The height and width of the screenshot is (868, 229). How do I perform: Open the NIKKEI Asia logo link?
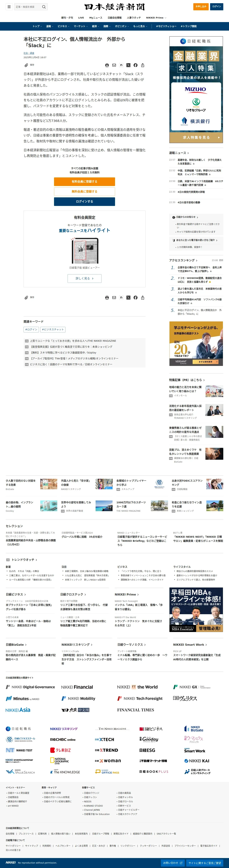(18, 710)
